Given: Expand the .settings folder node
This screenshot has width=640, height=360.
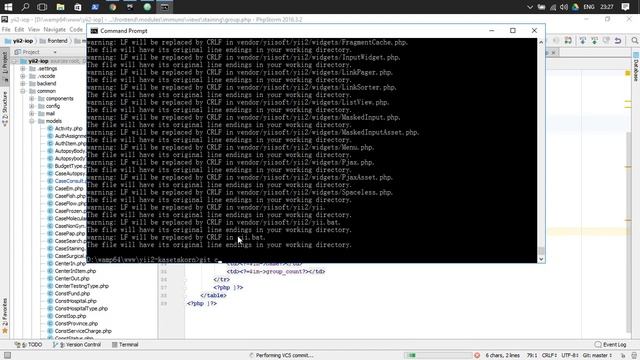Looking at the screenshot, I should tap(23, 69).
